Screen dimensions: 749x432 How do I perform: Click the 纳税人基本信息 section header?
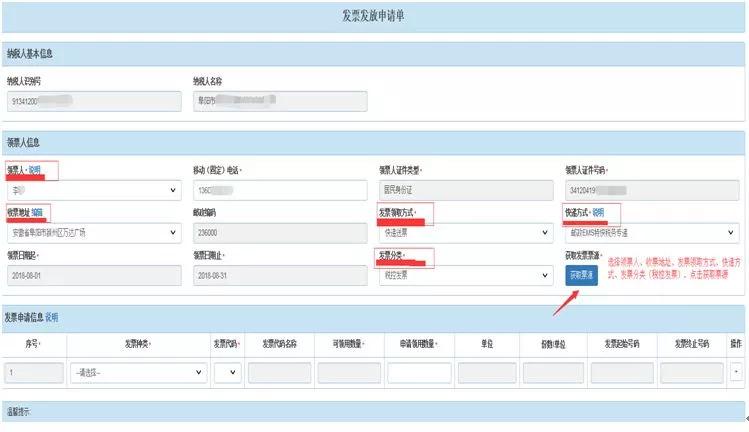click(x=373, y=54)
